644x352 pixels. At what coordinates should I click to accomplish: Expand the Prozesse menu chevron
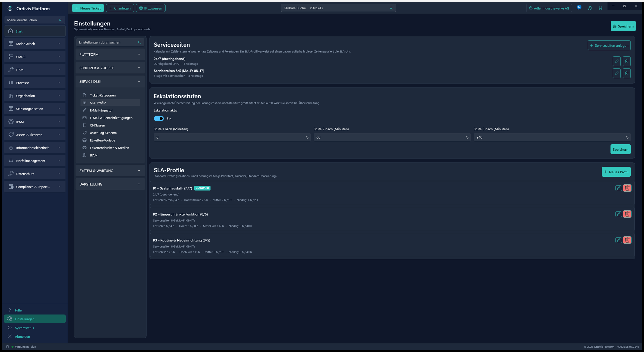[59, 83]
